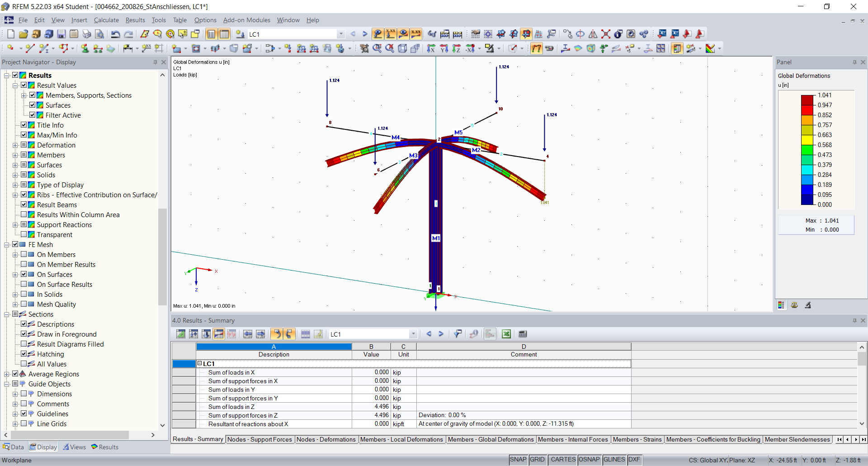
Task: Click the Undo icon on the toolbar
Action: pos(116,33)
